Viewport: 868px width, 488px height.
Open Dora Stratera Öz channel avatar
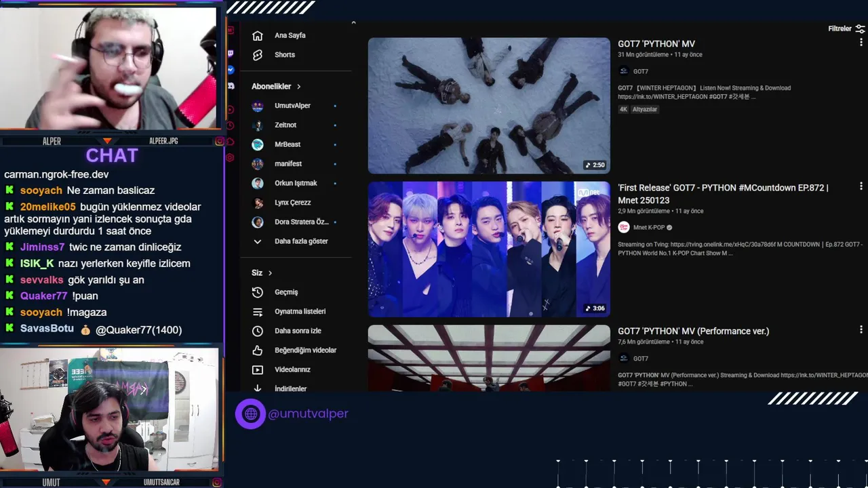point(257,222)
